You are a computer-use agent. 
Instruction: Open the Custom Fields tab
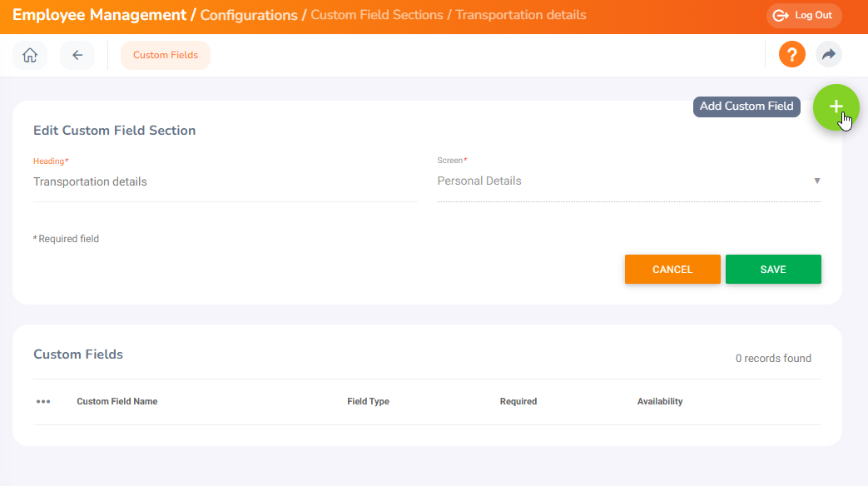[166, 56]
